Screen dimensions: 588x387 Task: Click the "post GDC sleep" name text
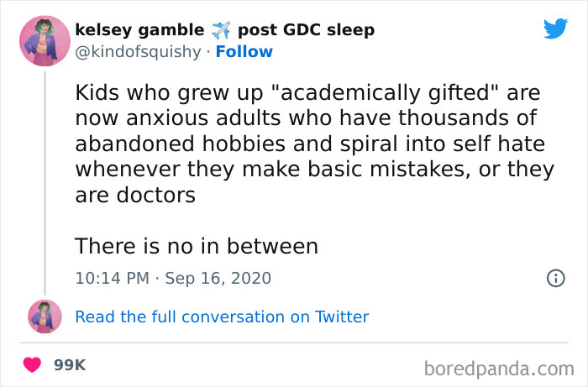(306, 30)
